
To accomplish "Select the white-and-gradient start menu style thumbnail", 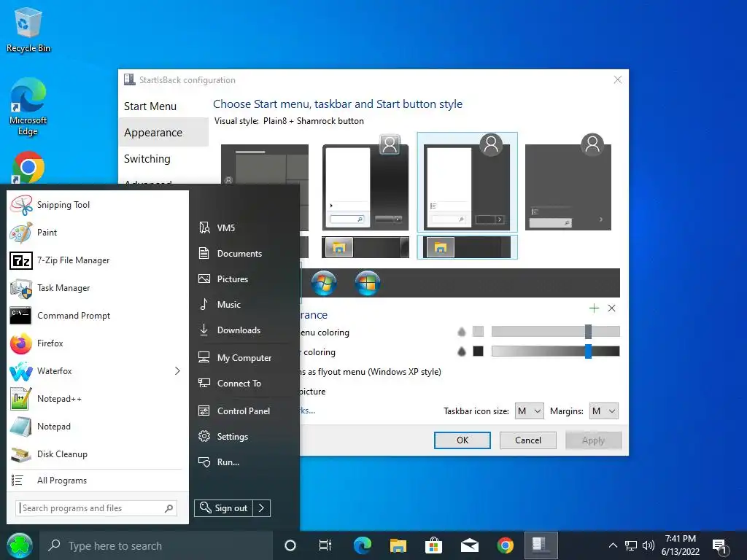I will [365, 183].
